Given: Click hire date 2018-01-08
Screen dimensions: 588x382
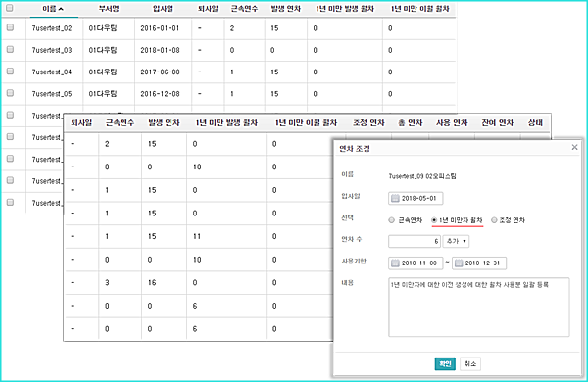Looking at the screenshot, I should (160, 50).
